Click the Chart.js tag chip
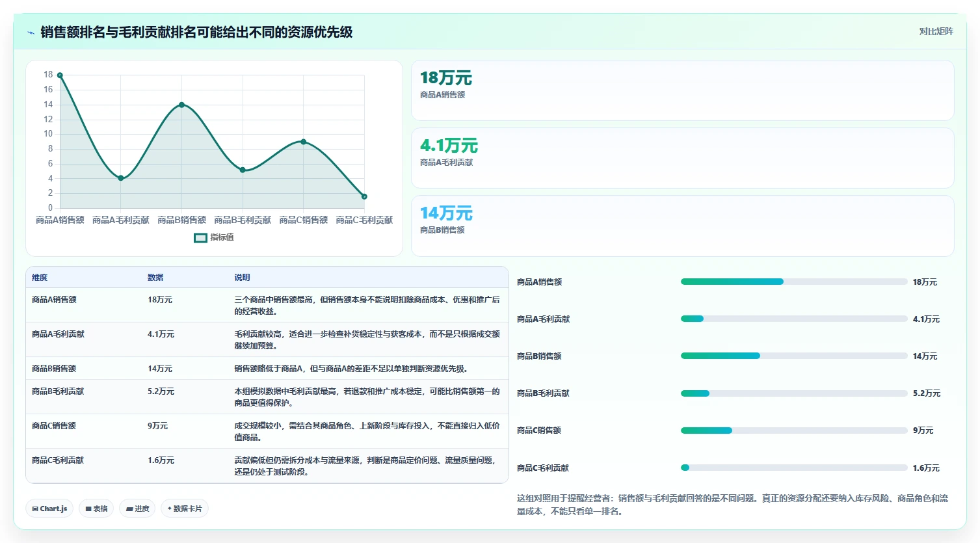 (x=49, y=509)
